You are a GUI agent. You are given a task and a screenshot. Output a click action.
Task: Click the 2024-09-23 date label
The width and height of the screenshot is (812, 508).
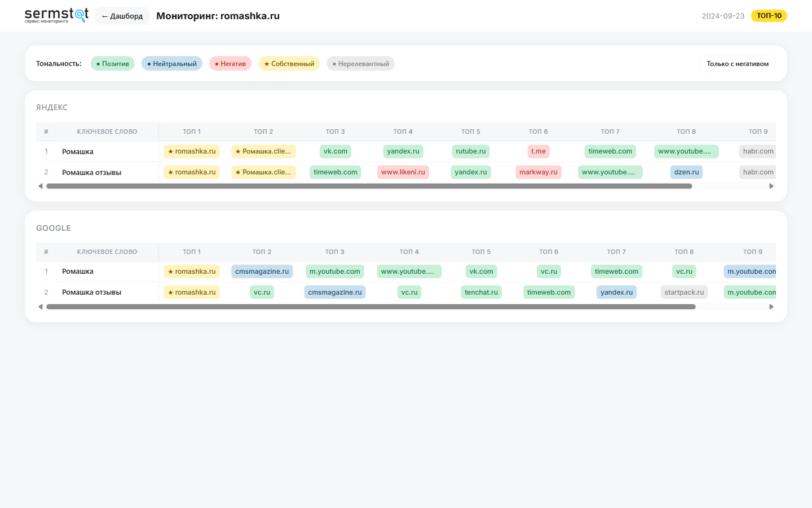[x=723, y=16]
